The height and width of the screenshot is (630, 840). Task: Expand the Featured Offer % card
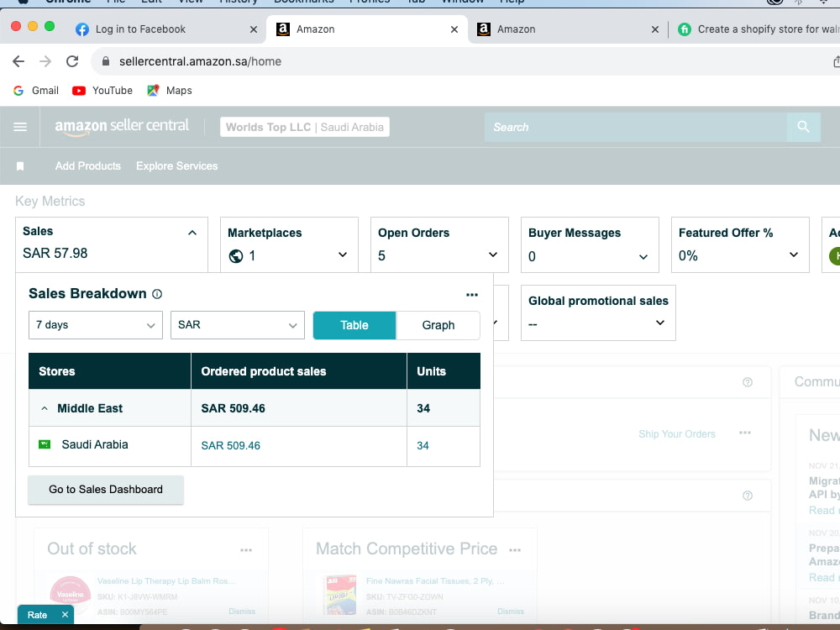tap(794, 255)
